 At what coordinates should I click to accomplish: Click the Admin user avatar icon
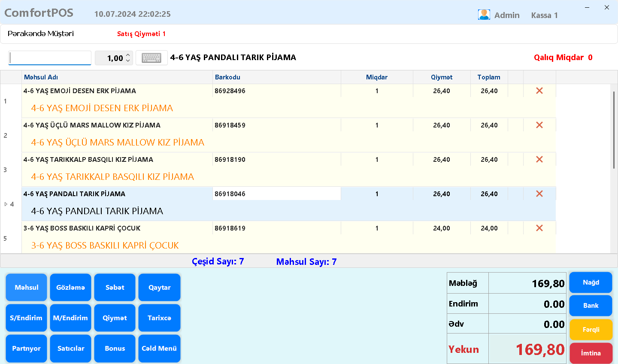[484, 15]
